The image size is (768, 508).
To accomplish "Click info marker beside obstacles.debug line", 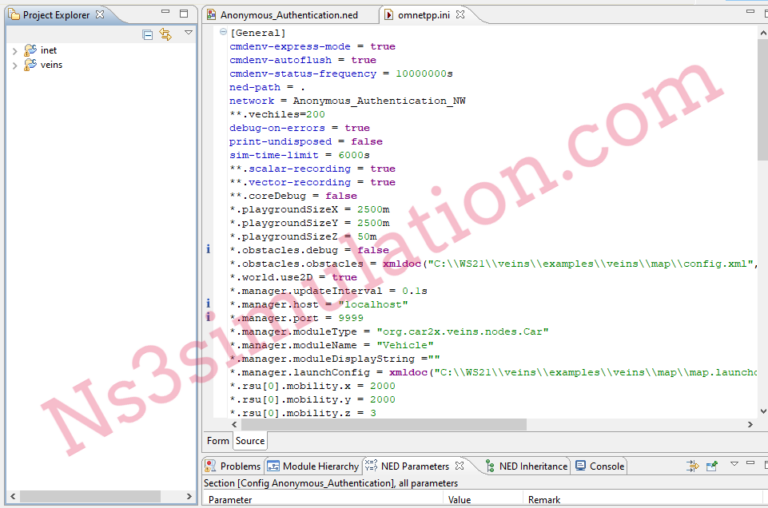I will coord(209,249).
